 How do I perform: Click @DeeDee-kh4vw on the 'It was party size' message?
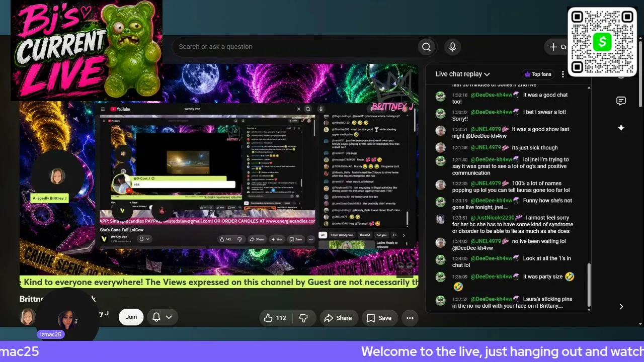coord(492,277)
